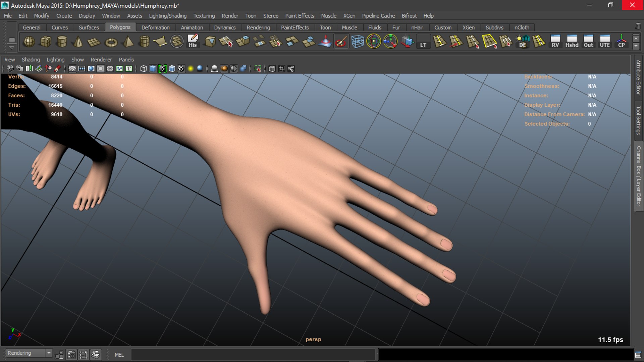Create a polygon pyramid from the shelf
644x362 pixels.
128,42
